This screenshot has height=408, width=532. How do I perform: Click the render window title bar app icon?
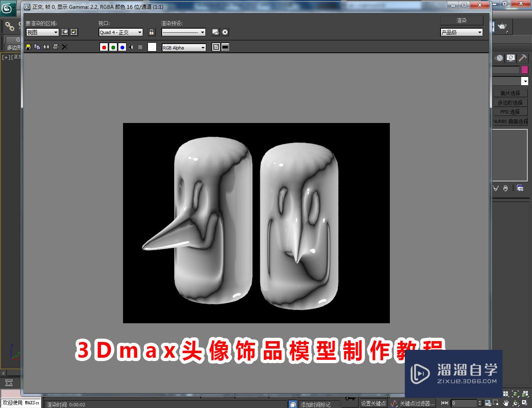point(27,7)
